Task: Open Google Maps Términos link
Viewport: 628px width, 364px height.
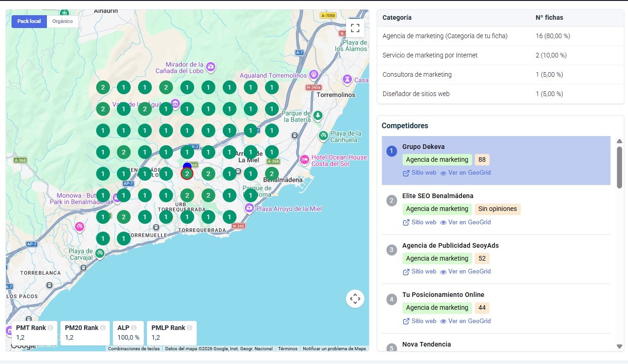Action: [x=288, y=349]
